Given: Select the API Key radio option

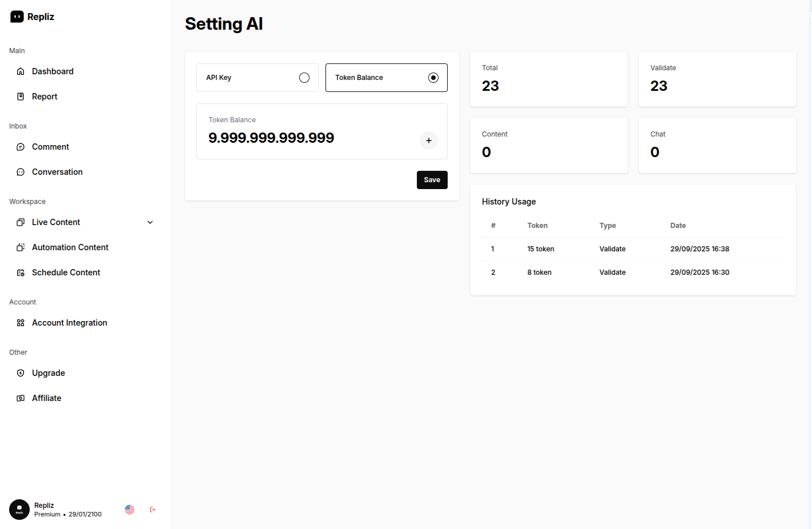Looking at the screenshot, I should tap(304, 78).
